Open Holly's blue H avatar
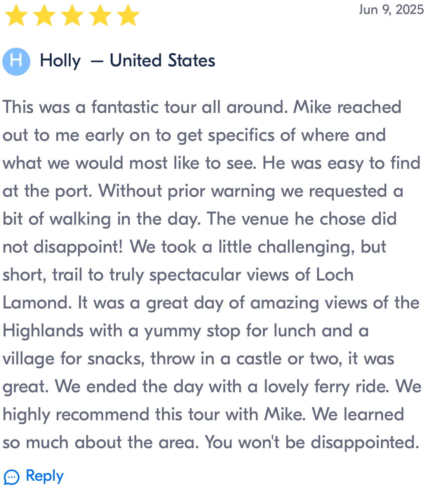Viewport: 428px width, 504px height. [x=16, y=61]
